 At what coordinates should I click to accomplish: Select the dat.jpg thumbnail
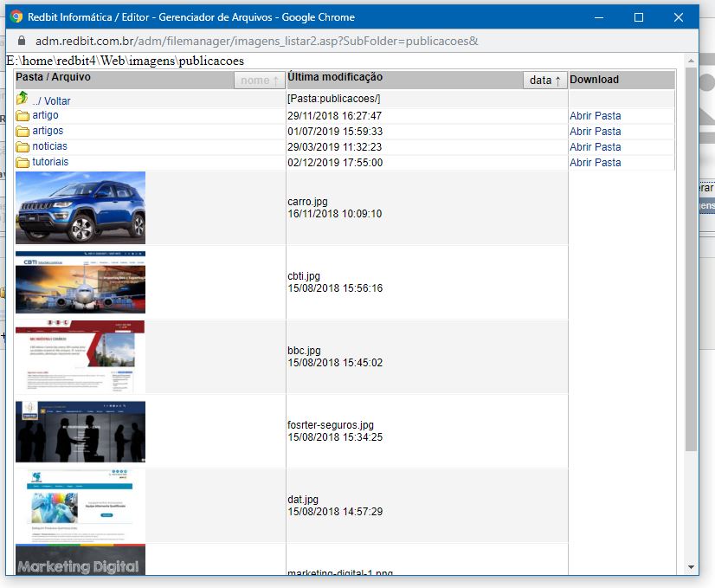click(x=81, y=506)
